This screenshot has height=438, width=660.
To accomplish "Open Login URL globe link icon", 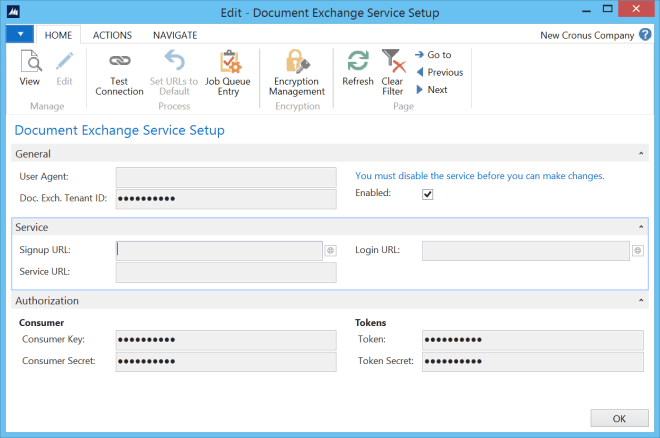I will [x=638, y=251].
